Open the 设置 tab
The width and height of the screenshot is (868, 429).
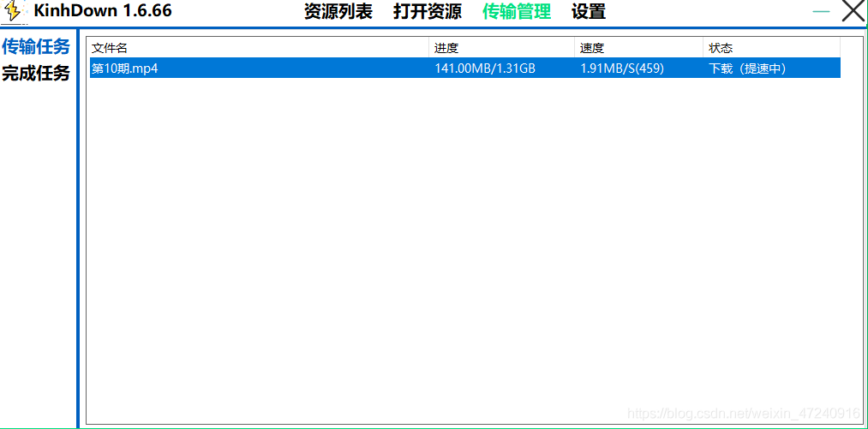click(x=589, y=12)
